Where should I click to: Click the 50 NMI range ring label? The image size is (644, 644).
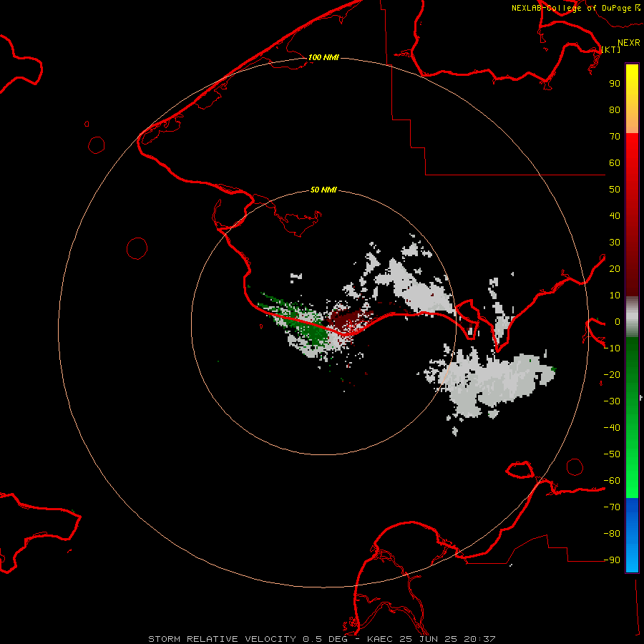pos(323,190)
